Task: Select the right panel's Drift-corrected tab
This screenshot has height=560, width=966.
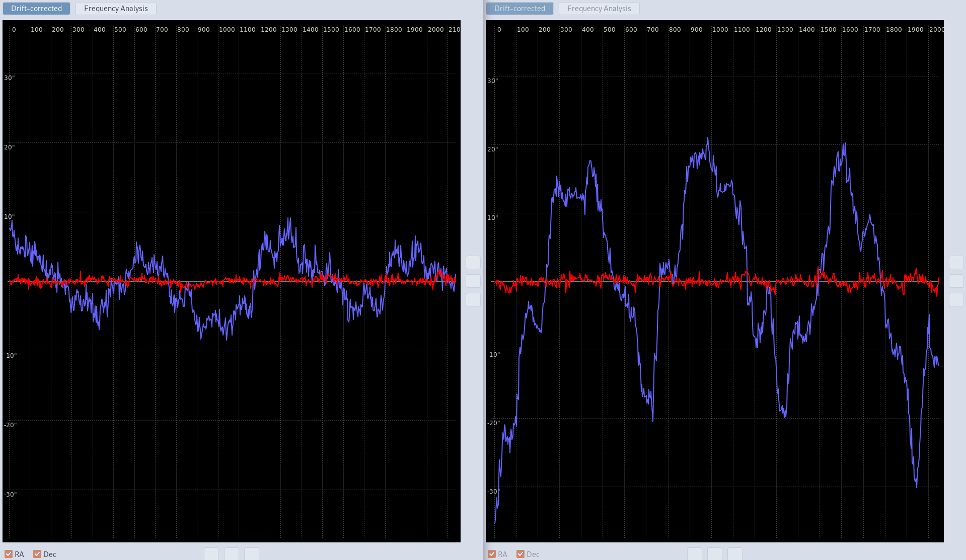Action: pos(519,9)
